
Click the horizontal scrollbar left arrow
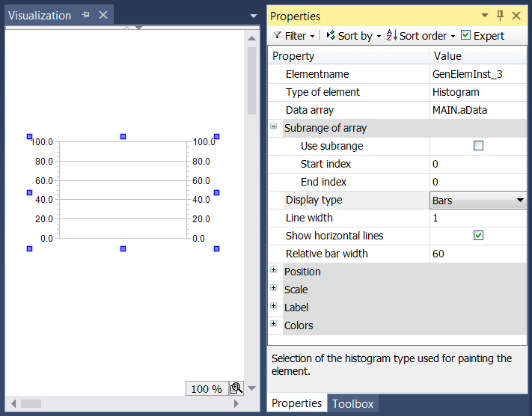click(13, 403)
